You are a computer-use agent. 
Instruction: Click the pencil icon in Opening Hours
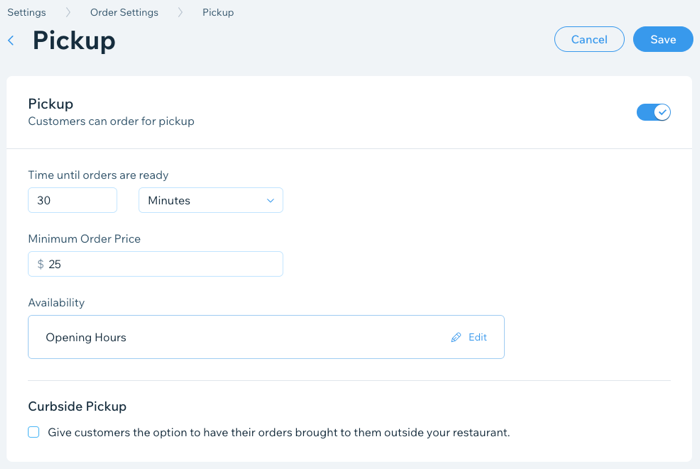[x=456, y=338]
